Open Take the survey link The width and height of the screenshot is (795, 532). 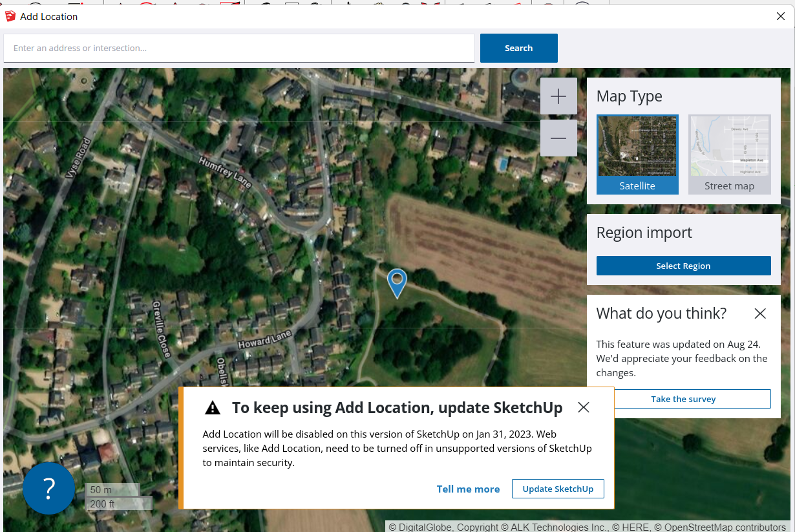[x=683, y=399]
